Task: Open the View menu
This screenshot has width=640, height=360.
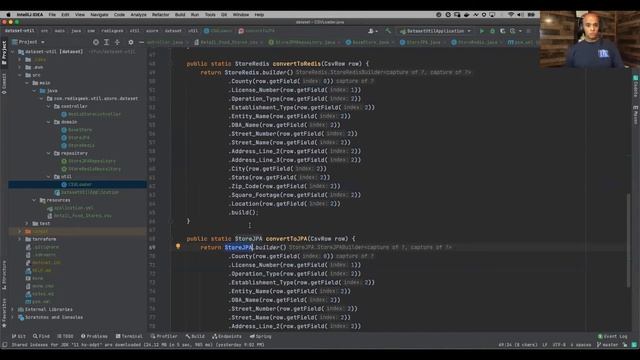Action: click(80, 14)
